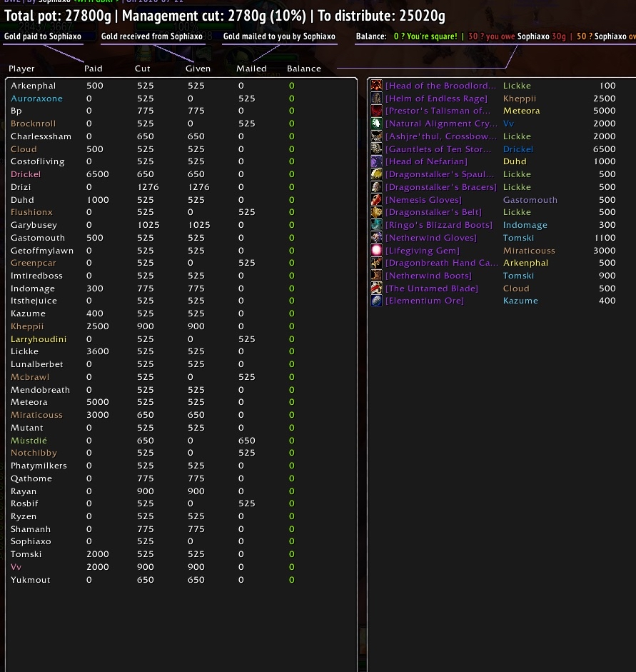636x672 pixels.
Task: Sort by the Paid column header
Action: [x=93, y=69]
